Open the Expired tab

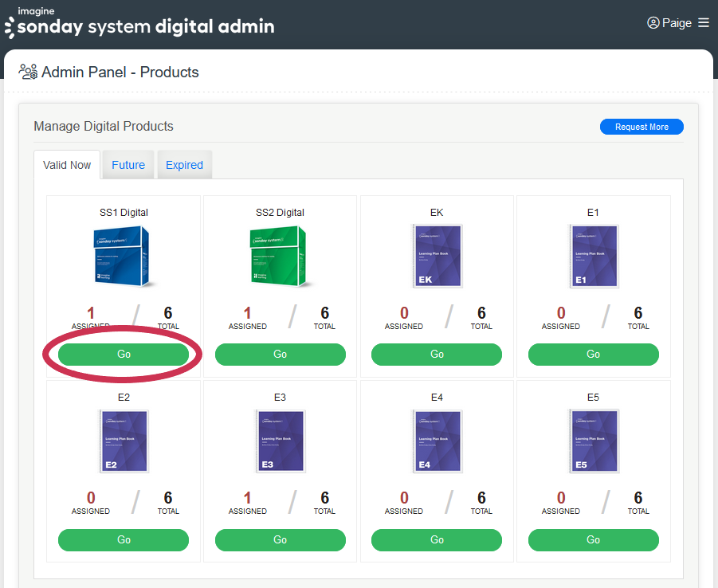184,165
